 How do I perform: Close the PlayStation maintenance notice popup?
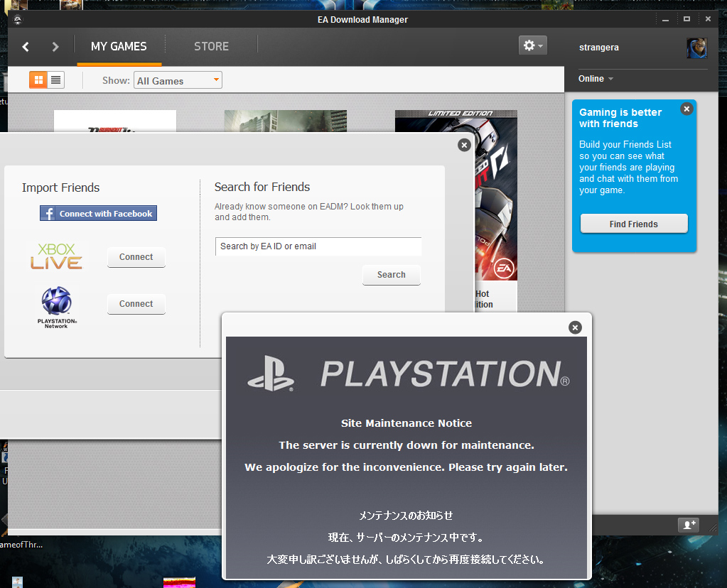[x=575, y=327]
